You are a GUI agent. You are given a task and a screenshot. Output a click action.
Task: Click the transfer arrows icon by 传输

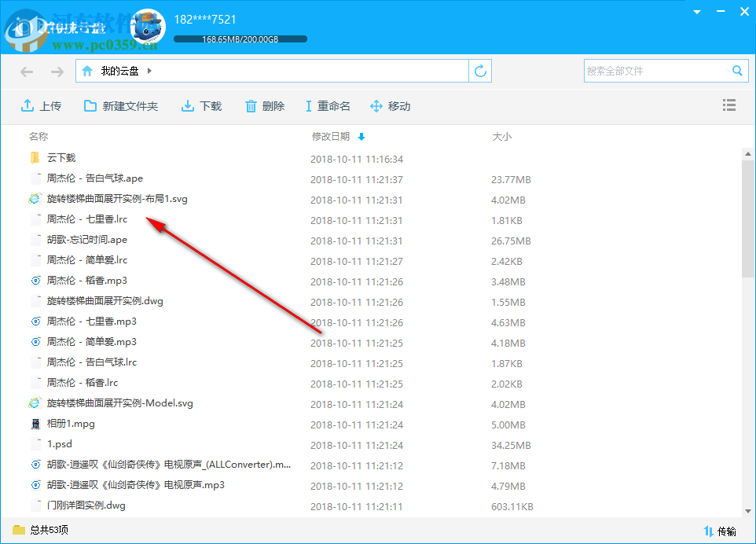click(708, 531)
